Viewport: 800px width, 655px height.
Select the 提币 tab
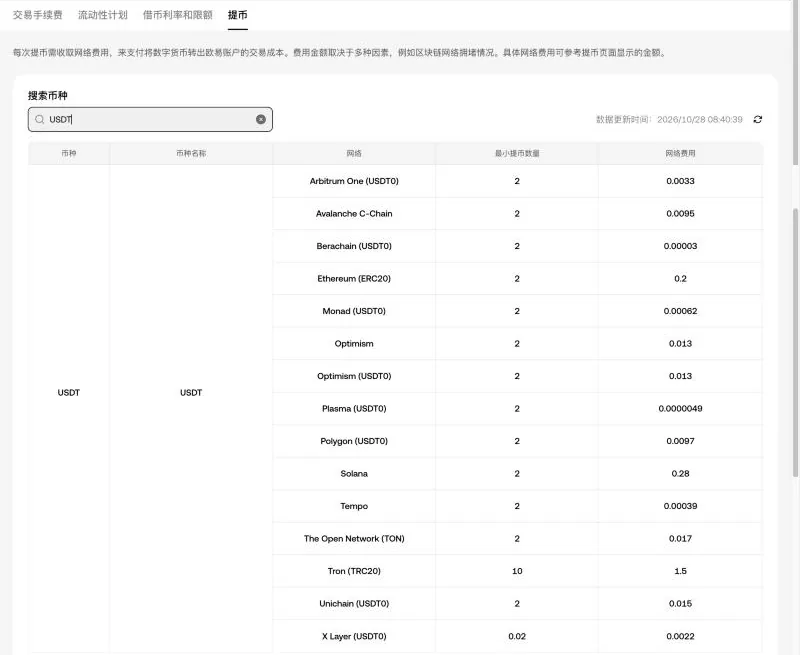[238, 15]
